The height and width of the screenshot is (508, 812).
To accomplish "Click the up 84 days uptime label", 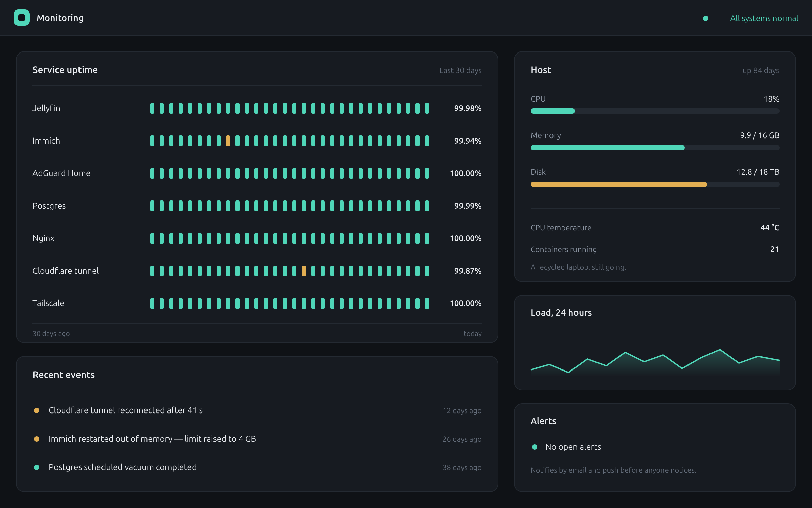I will [761, 70].
